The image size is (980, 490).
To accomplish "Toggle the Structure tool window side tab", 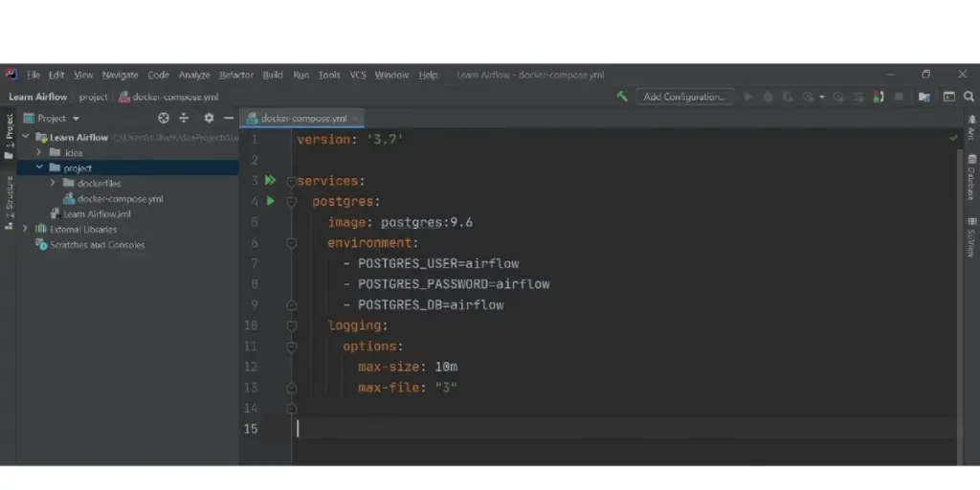I will tap(9, 201).
